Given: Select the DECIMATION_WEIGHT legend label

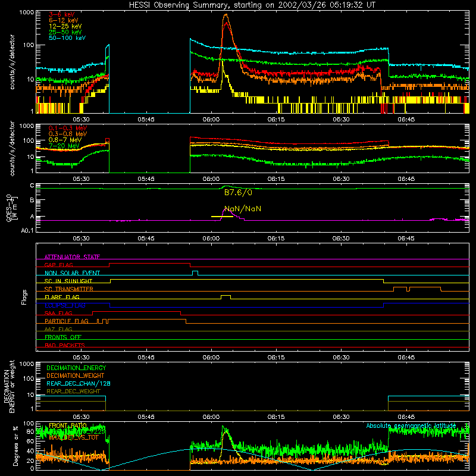Looking at the screenshot, I should pos(76,375).
